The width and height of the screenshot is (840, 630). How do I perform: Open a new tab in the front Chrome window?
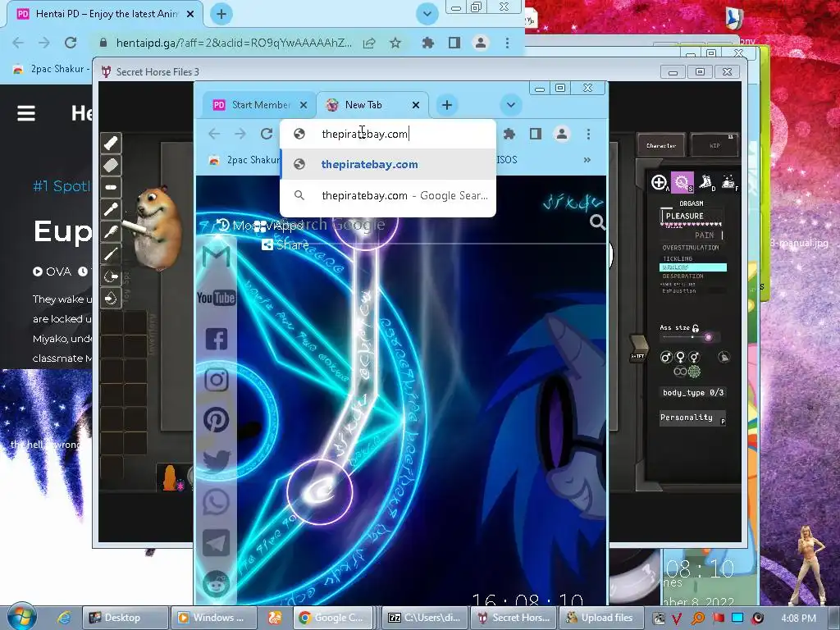click(x=447, y=105)
